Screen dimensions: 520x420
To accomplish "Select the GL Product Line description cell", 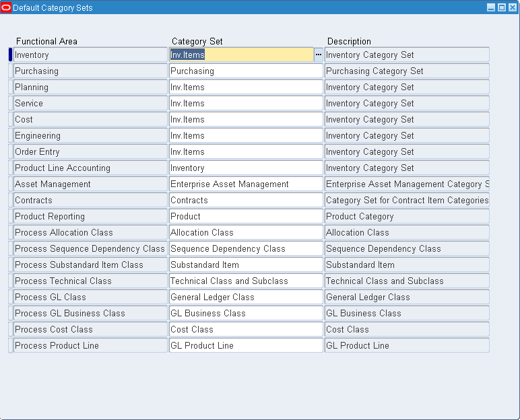I will coord(407,345).
